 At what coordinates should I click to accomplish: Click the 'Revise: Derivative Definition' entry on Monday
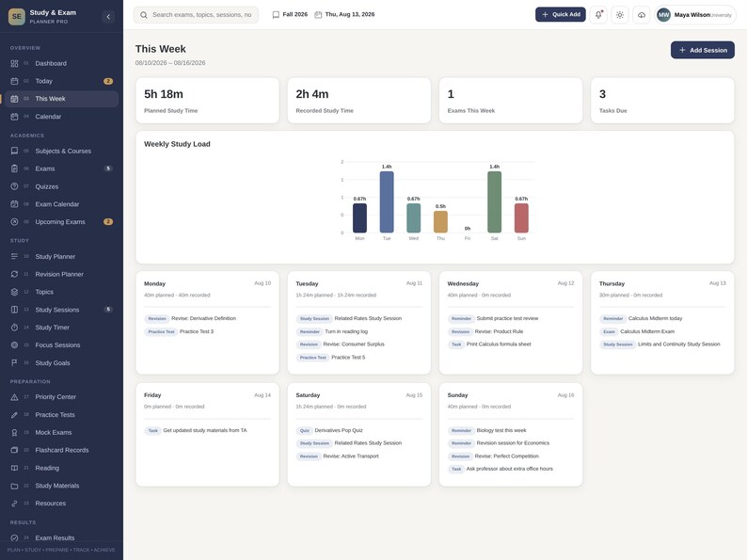[203, 318]
